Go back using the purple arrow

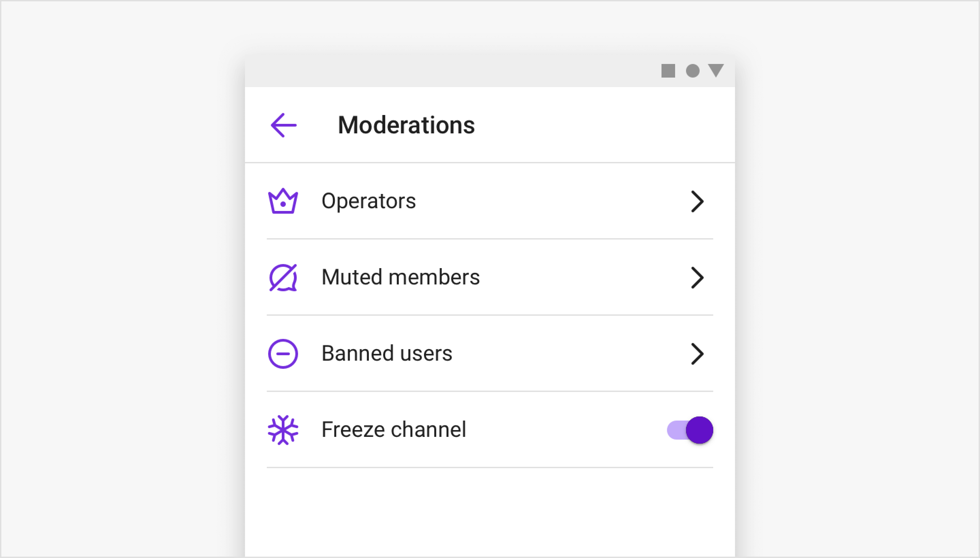pyautogui.click(x=283, y=125)
